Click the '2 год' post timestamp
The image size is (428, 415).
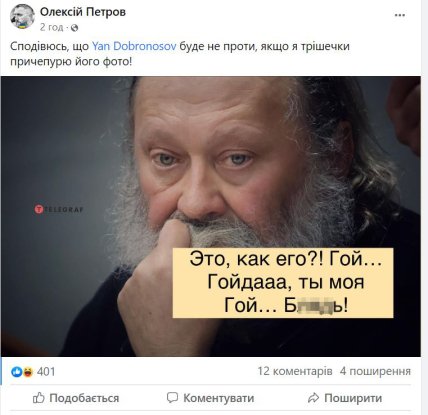51,27
